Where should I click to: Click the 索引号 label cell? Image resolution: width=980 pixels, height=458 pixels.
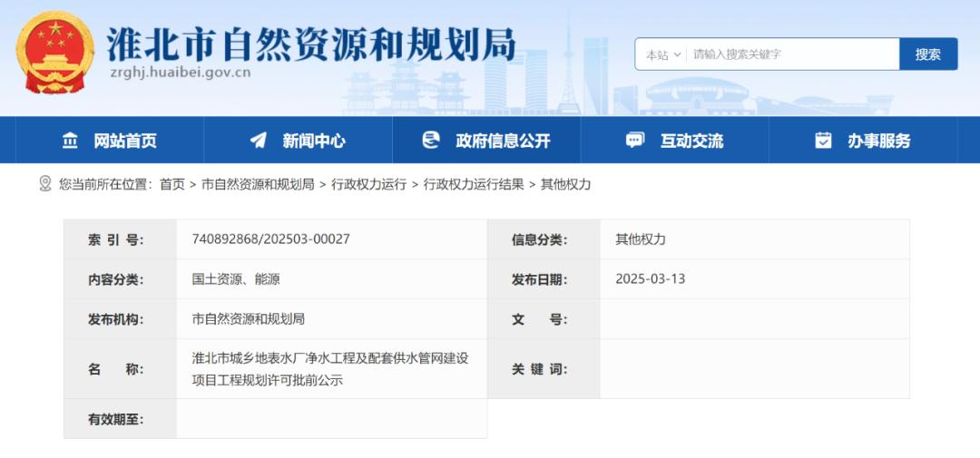(120, 239)
